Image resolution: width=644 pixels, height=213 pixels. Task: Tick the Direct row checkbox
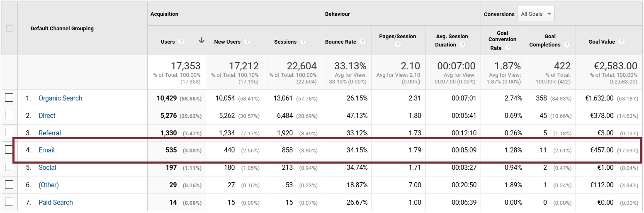point(9,115)
